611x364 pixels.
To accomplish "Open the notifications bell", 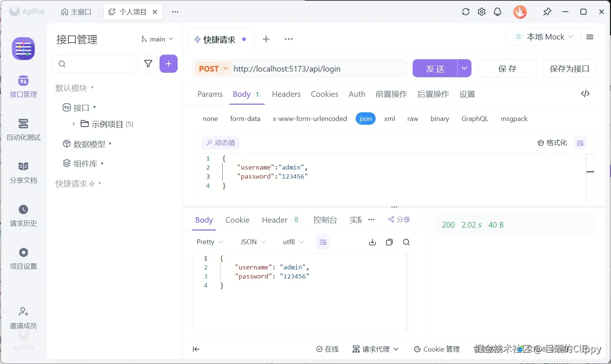I will pyautogui.click(x=497, y=12).
